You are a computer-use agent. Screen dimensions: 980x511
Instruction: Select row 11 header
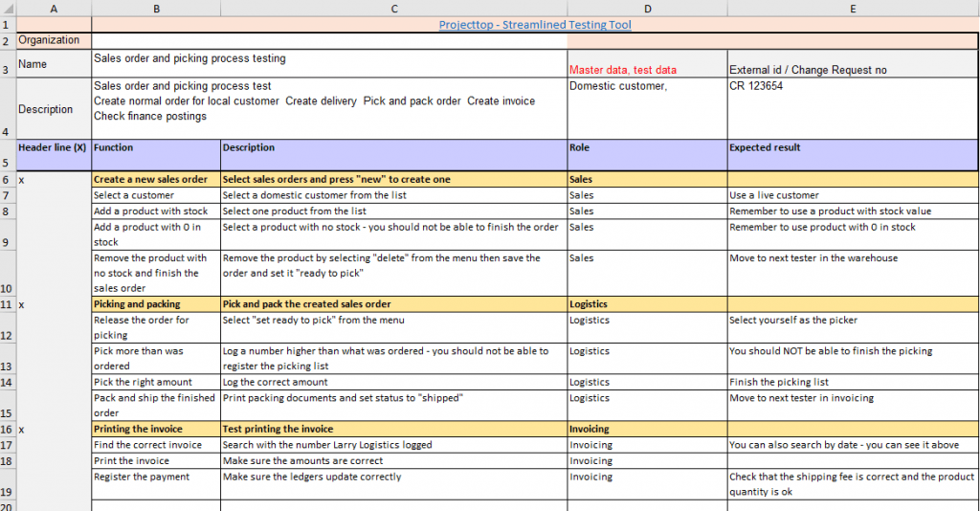(x=8, y=304)
